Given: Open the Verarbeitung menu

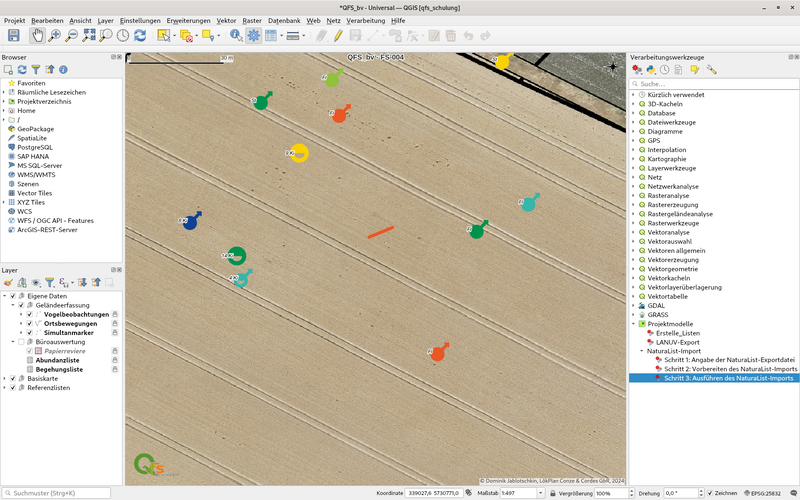Looking at the screenshot, I should click(365, 20).
